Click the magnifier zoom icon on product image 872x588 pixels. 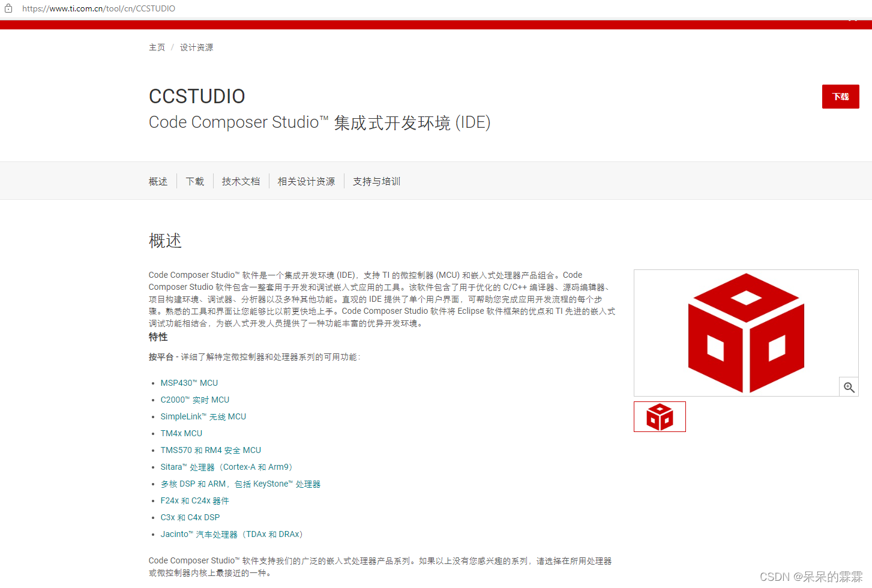(849, 386)
